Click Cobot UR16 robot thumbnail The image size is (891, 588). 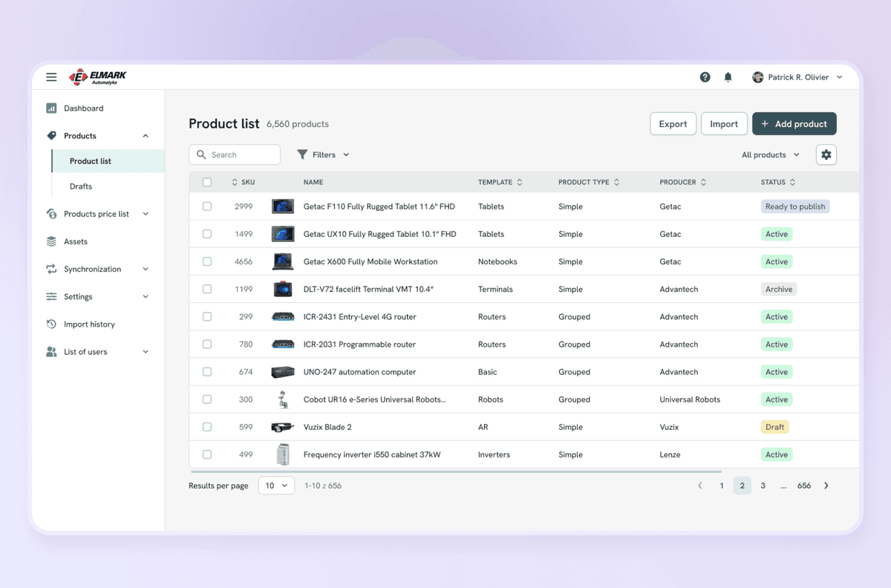pos(282,399)
